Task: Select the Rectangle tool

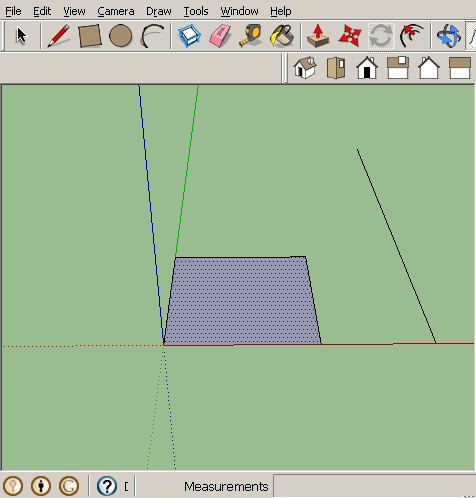Action: point(90,36)
